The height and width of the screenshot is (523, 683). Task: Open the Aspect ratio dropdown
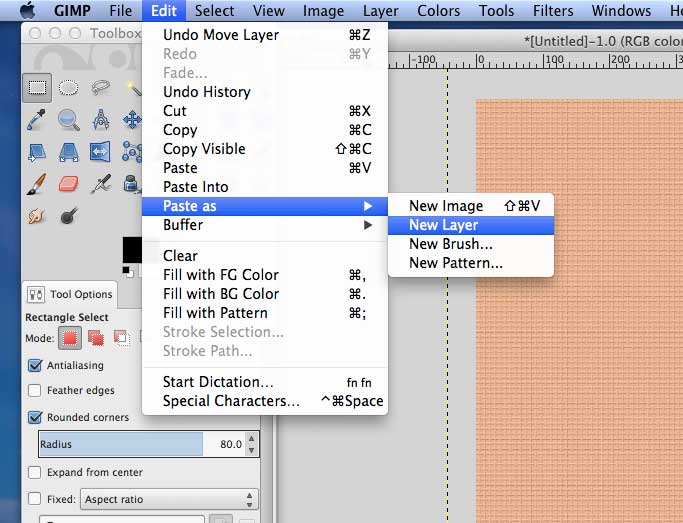(169, 499)
